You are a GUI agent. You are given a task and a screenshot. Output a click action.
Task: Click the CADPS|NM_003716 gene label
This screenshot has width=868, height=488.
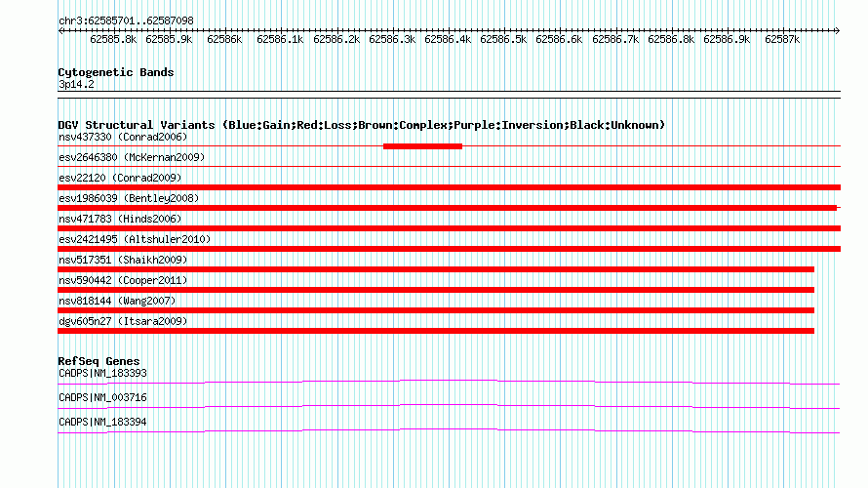click(x=102, y=397)
